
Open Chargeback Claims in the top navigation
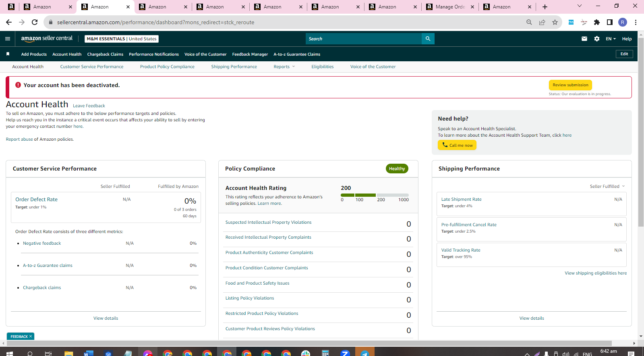point(105,54)
